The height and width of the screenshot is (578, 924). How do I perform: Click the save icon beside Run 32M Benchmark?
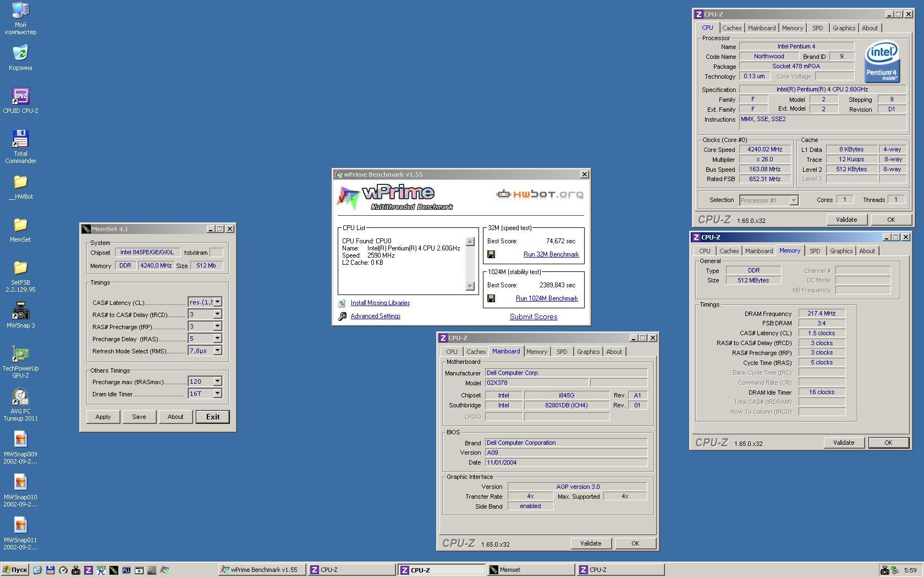pos(491,254)
